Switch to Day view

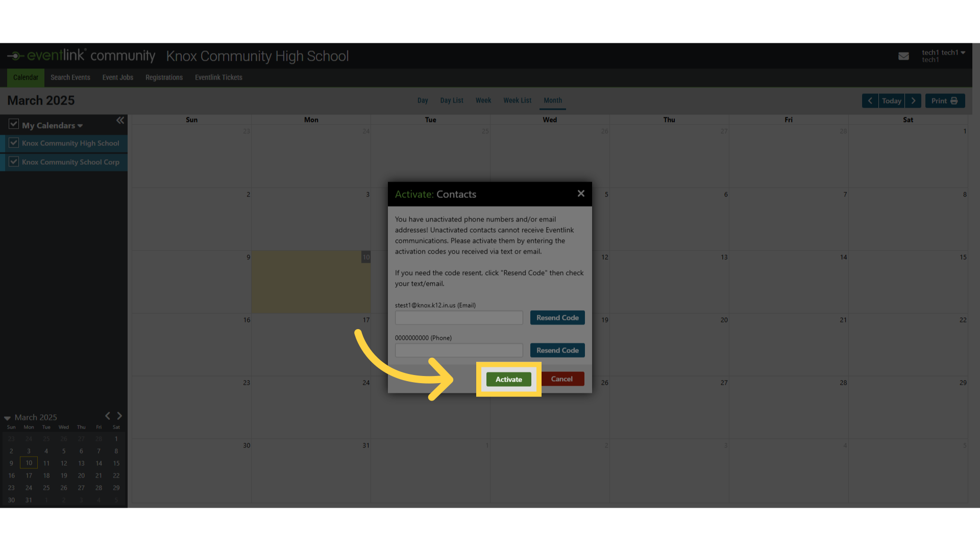[423, 101]
